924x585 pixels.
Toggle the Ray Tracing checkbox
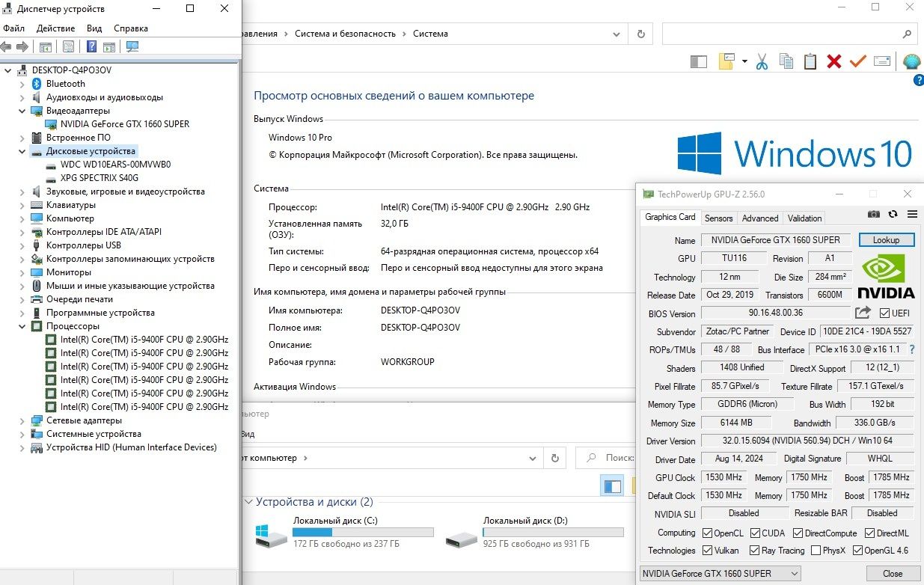click(x=755, y=551)
